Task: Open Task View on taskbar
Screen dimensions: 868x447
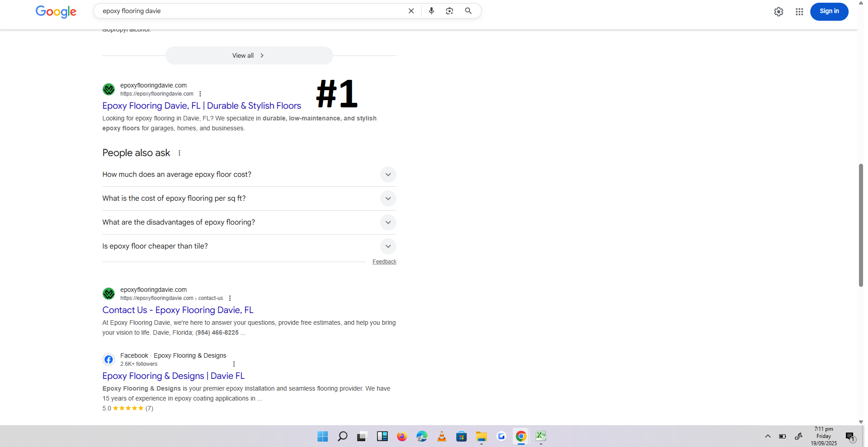Action: [362, 436]
